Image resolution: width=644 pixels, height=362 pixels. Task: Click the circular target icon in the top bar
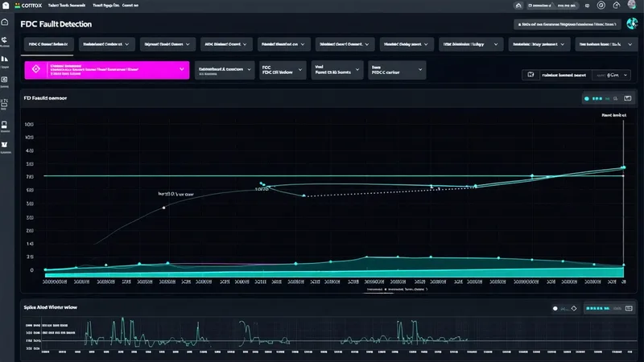601,6
